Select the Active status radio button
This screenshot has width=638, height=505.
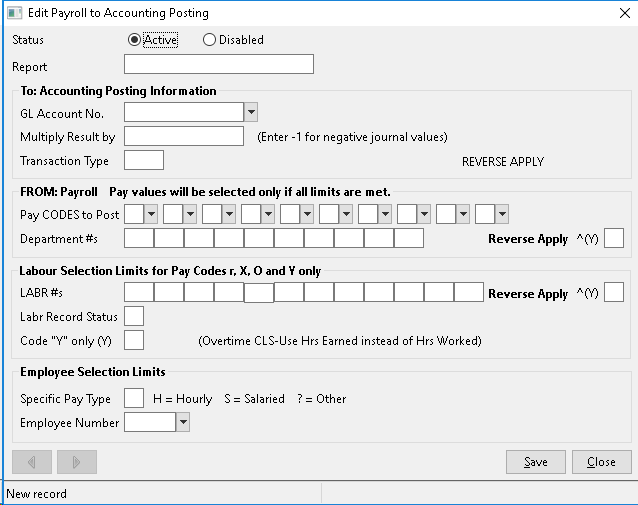[134, 40]
